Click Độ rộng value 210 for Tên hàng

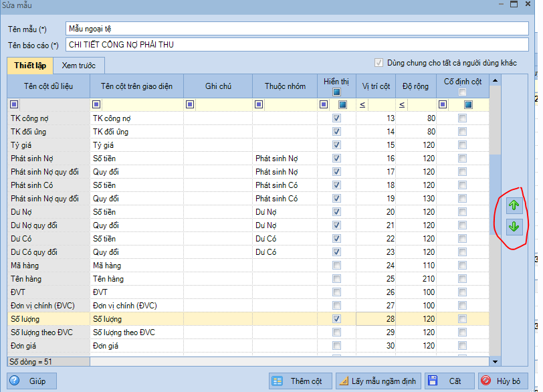[416, 279]
